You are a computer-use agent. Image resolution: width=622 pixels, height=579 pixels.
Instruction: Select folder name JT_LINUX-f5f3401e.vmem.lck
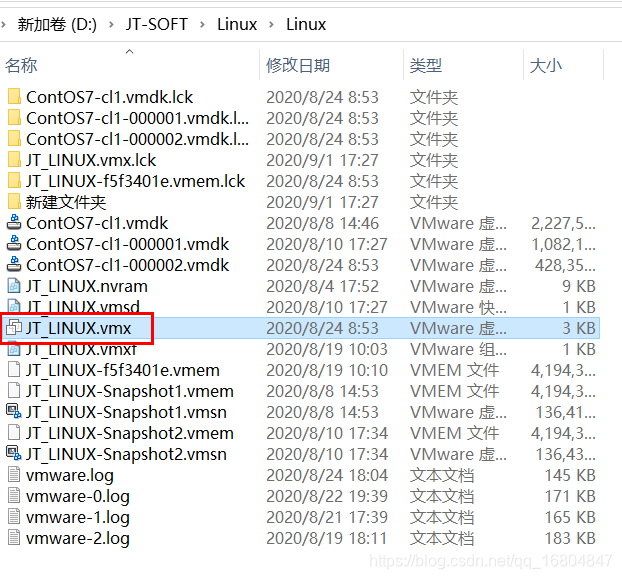tap(136, 181)
